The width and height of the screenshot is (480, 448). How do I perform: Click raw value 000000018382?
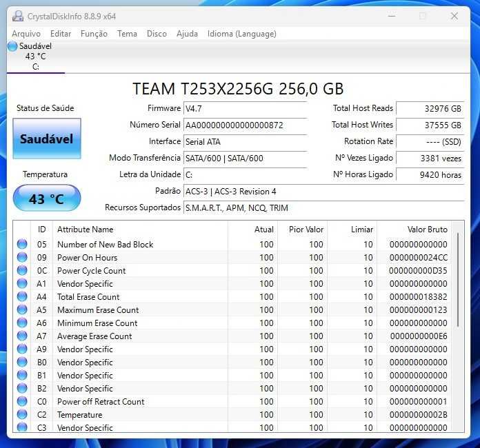coord(418,297)
